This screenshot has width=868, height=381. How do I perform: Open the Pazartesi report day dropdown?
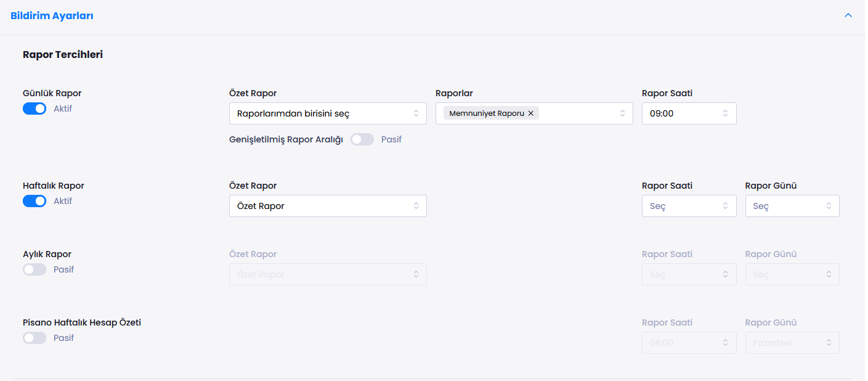(x=792, y=343)
